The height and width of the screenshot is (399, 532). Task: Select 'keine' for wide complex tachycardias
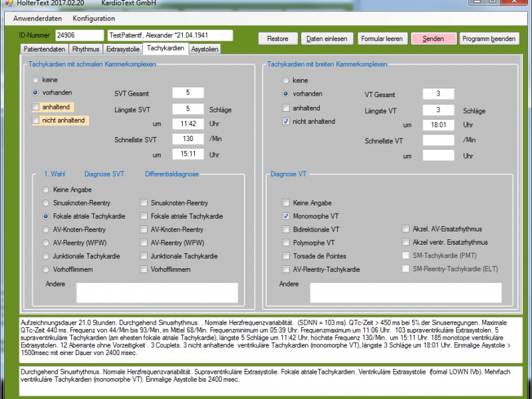coord(286,80)
